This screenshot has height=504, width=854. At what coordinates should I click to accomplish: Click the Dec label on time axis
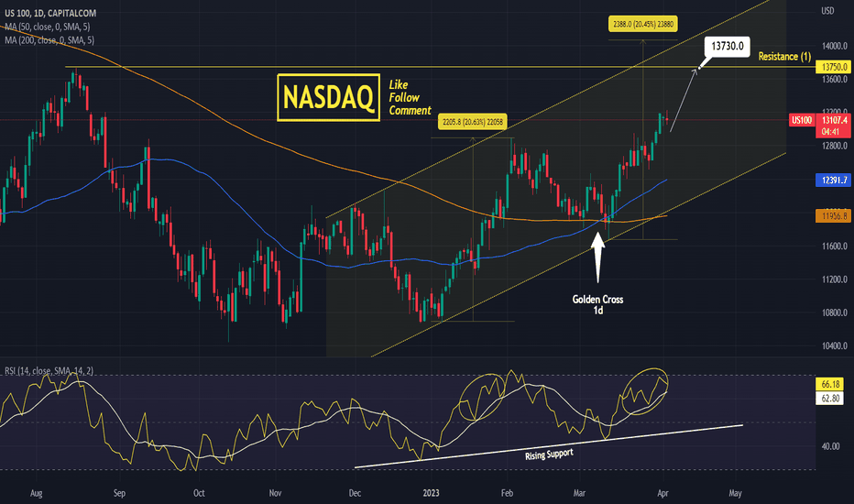tap(355, 493)
